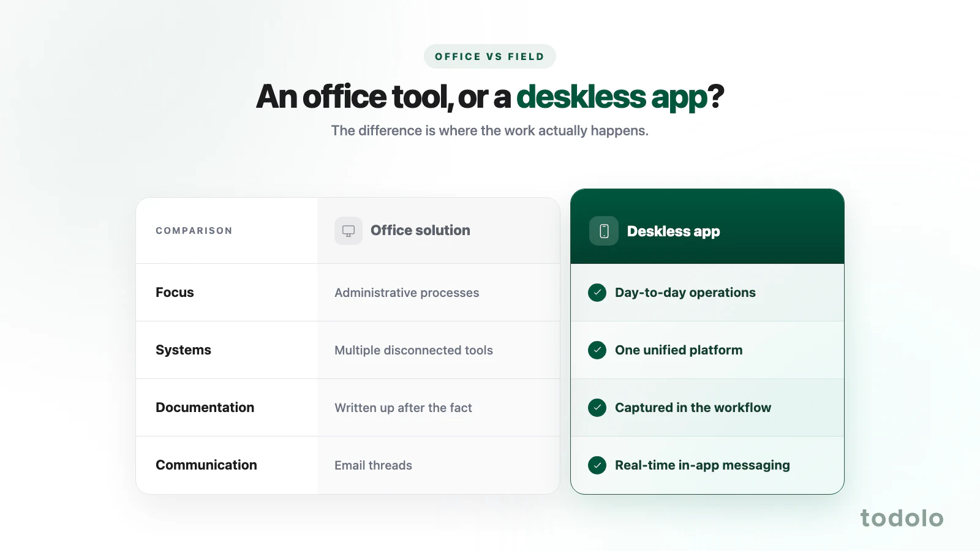Click the Documentation row label

(x=205, y=408)
